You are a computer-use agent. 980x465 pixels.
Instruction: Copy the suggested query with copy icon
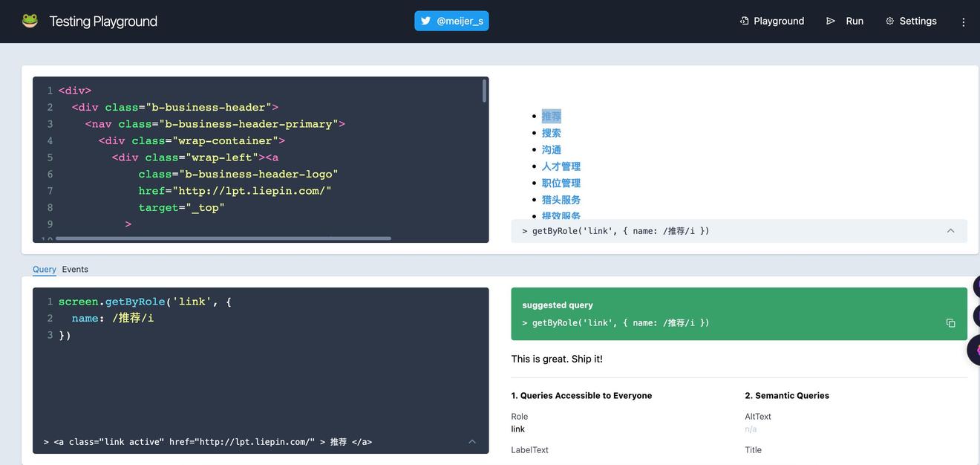pos(950,323)
